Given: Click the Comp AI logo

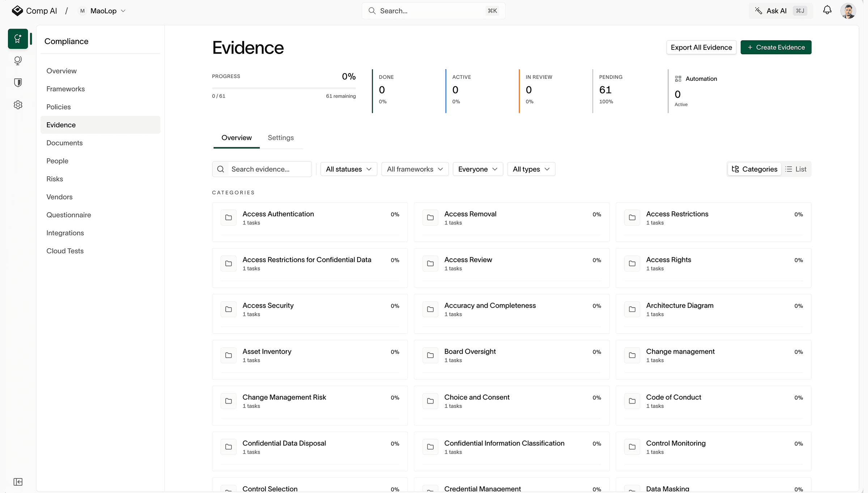Looking at the screenshot, I should click(x=17, y=11).
